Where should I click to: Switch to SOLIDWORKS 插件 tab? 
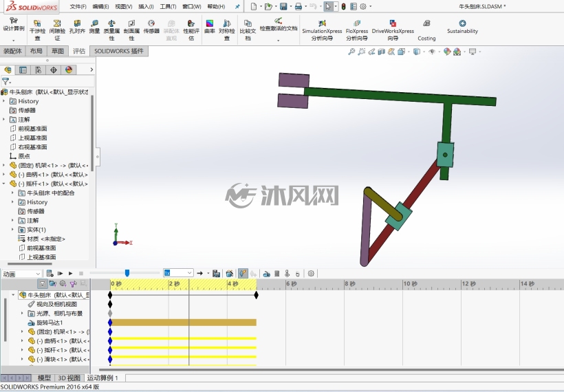point(119,51)
